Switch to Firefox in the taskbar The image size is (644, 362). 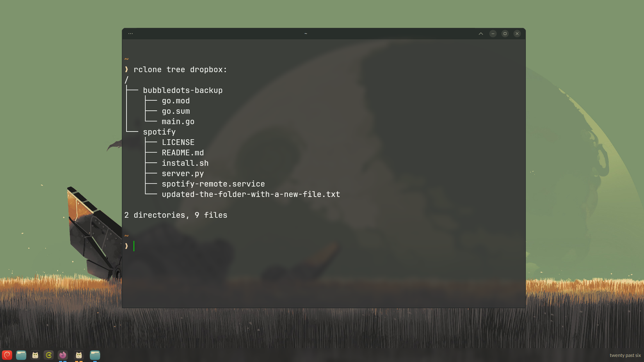click(x=63, y=355)
